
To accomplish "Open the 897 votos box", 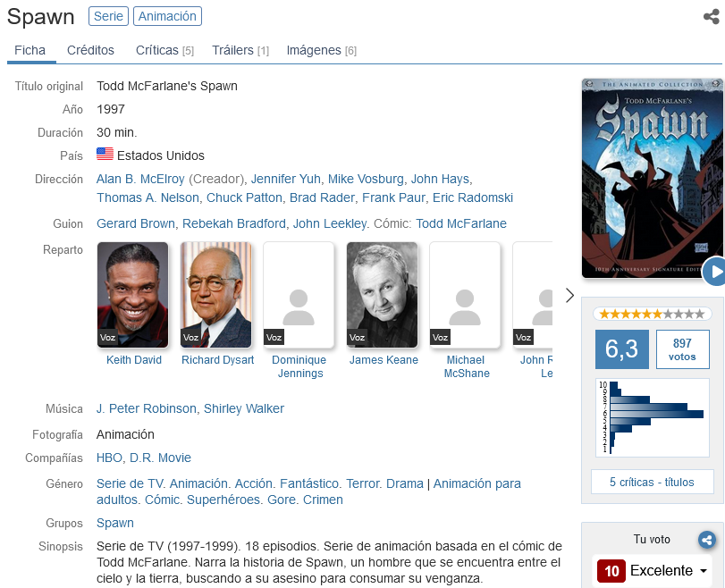I will tap(682, 349).
